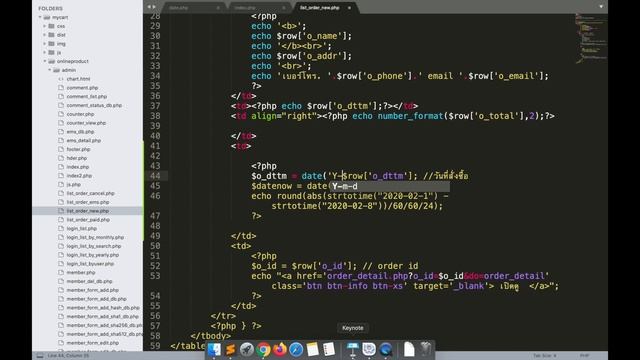This screenshot has height=360, width=640.
Task: Open counter.php in sidebar
Action: point(80,114)
